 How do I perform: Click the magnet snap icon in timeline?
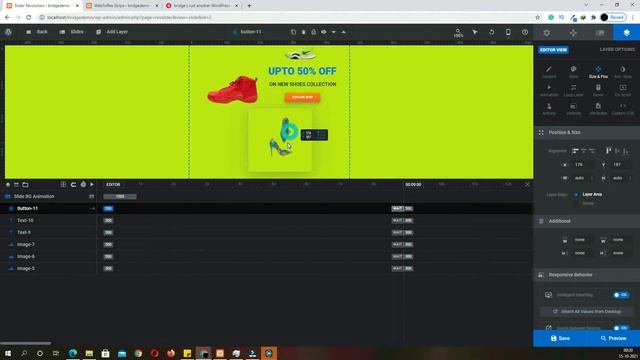(73, 184)
